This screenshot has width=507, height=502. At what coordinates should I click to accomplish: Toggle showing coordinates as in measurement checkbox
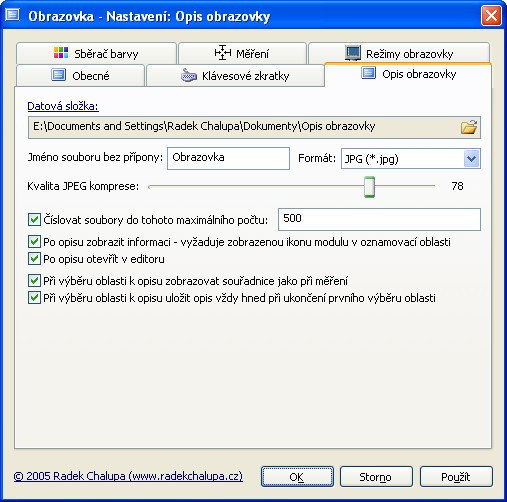[34, 281]
